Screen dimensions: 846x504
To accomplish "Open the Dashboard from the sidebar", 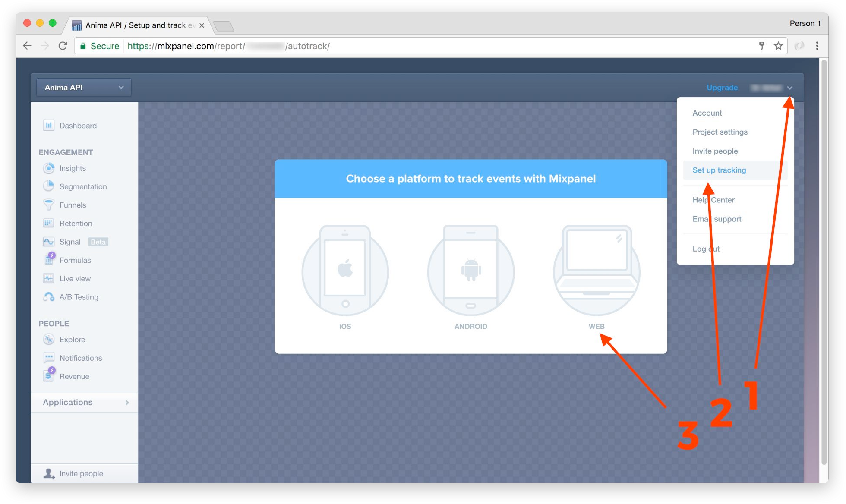I will tap(78, 125).
